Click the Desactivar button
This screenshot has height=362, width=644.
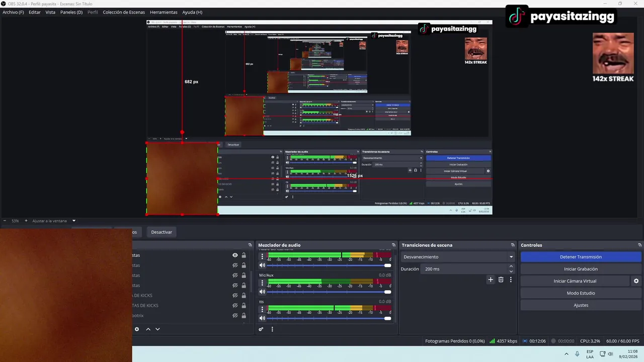coord(162,232)
